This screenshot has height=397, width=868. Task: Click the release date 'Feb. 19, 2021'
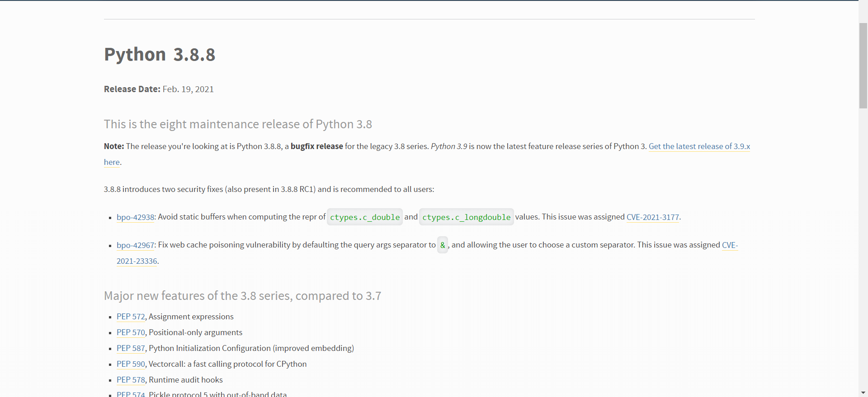pyautogui.click(x=188, y=89)
